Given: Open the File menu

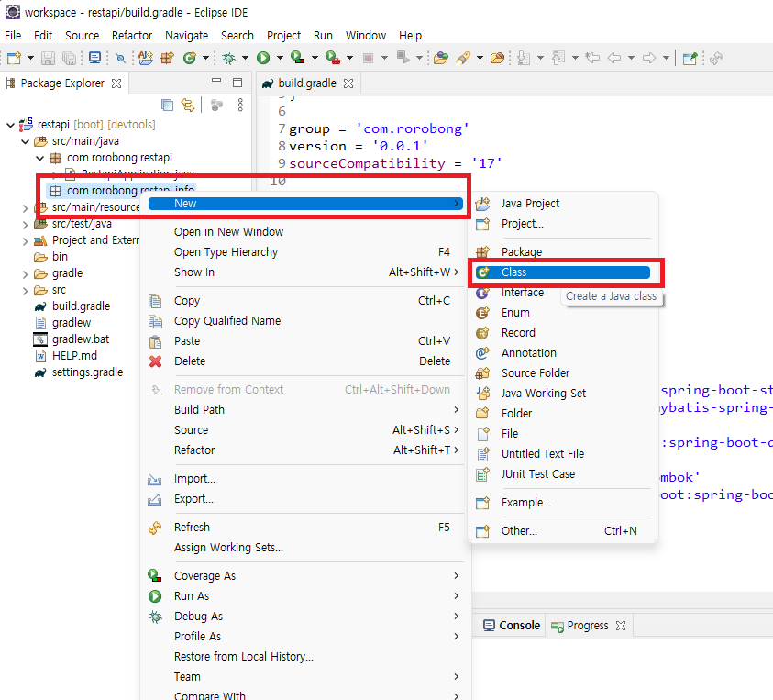Looking at the screenshot, I should click(x=13, y=36).
